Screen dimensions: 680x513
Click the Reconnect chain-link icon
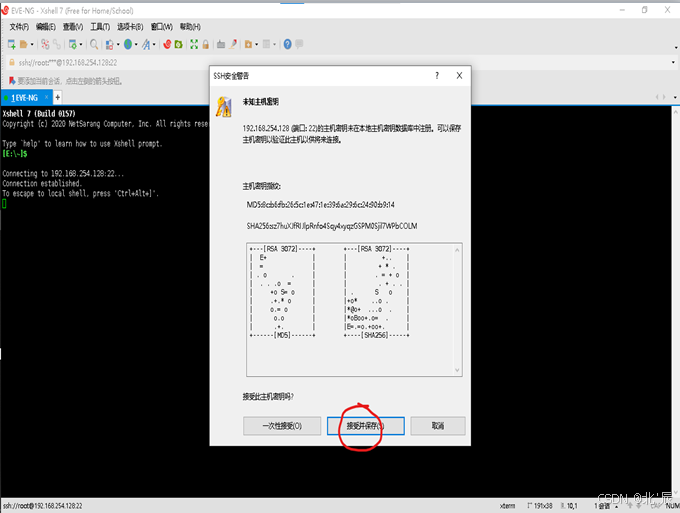tap(57, 44)
